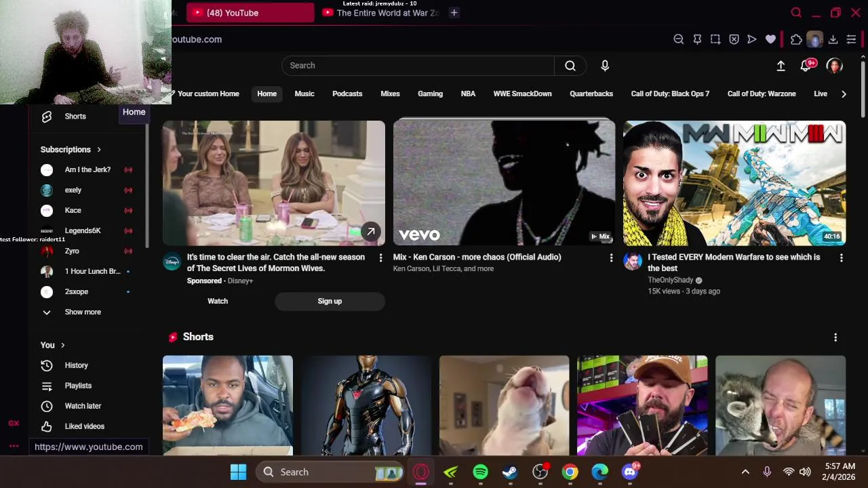Open the Shorts shelf options menu
868x488 pixels.
[835, 337]
